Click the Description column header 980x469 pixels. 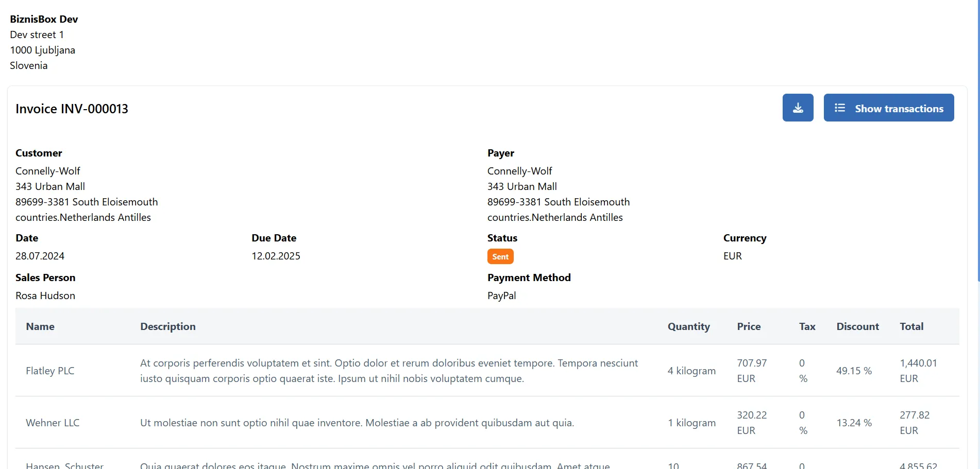(167, 326)
